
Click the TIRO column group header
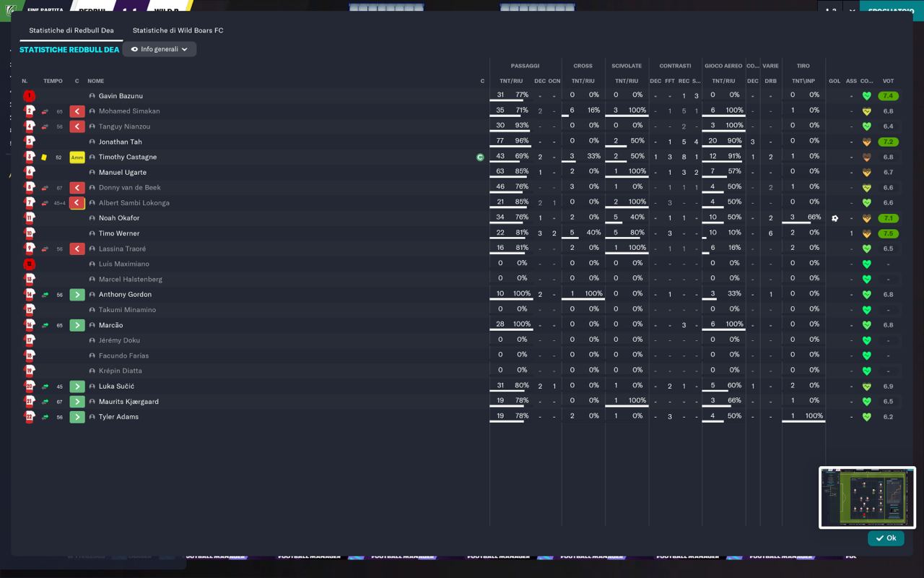[803, 66]
